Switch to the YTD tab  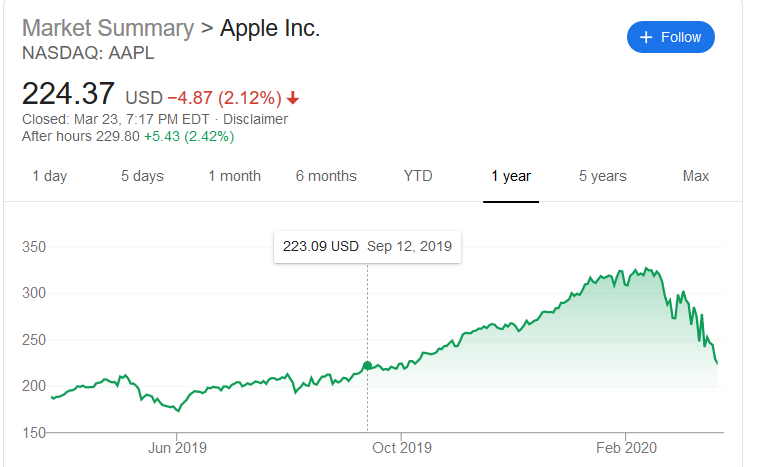[x=418, y=176]
